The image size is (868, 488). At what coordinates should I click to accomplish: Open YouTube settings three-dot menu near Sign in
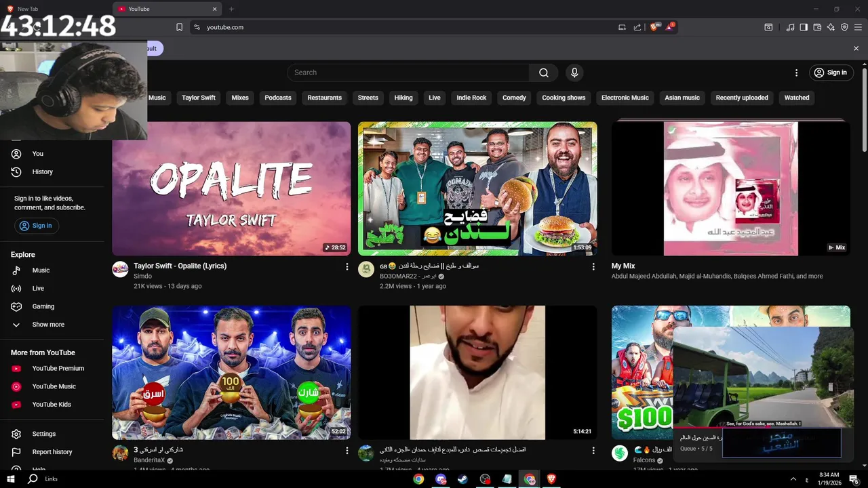click(796, 73)
